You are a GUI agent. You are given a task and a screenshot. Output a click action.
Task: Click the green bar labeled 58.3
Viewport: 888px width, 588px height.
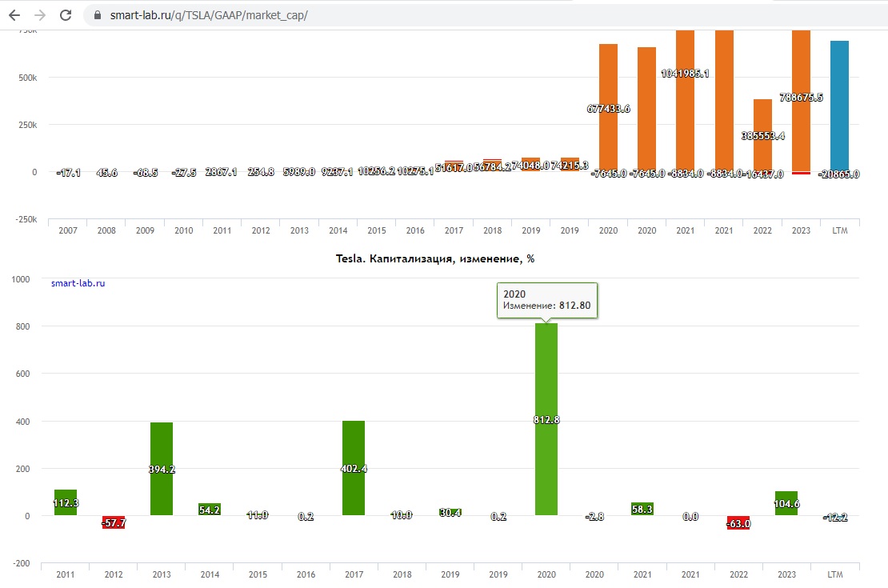click(x=642, y=509)
